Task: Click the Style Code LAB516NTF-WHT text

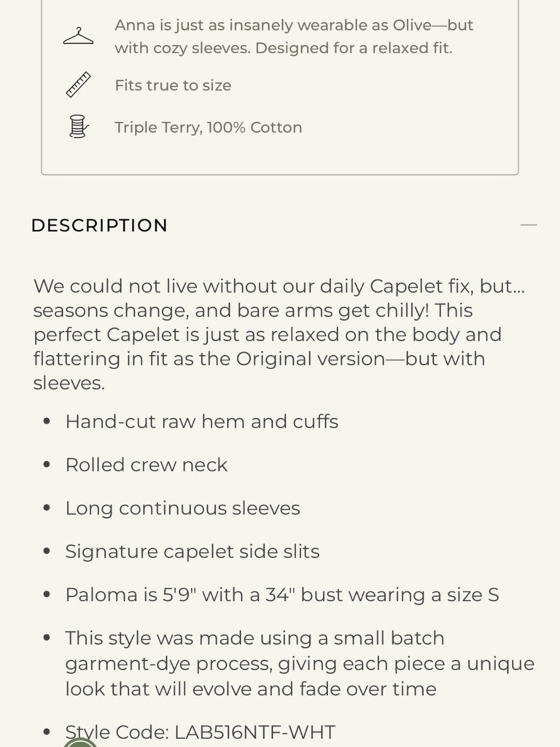Action: [200, 732]
